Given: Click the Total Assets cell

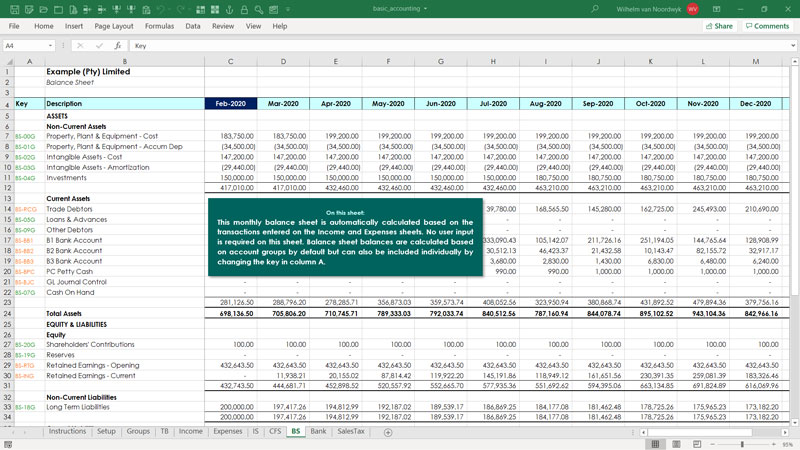Looking at the screenshot, I should (124, 313).
